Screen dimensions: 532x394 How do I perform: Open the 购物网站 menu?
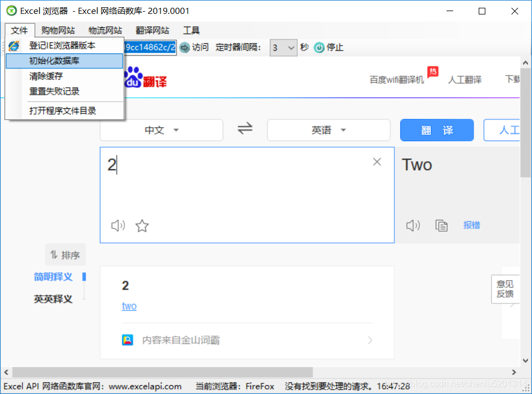pyautogui.click(x=58, y=30)
